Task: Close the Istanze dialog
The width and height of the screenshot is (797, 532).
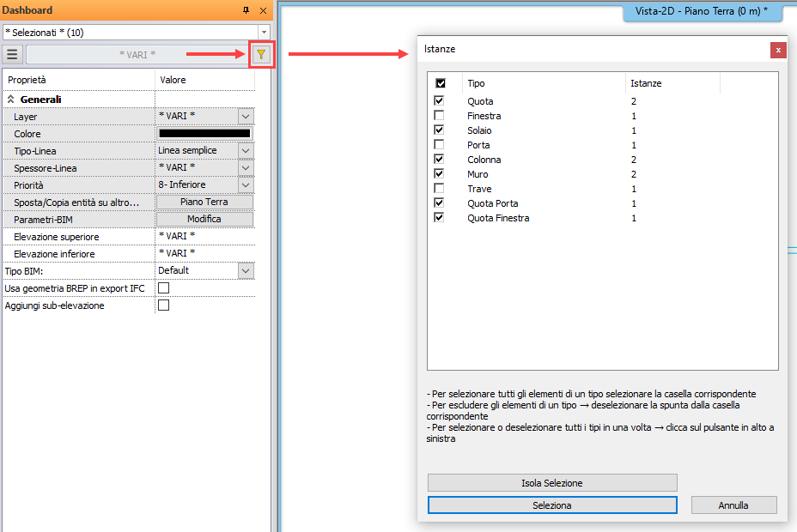Action: click(x=778, y=51)
